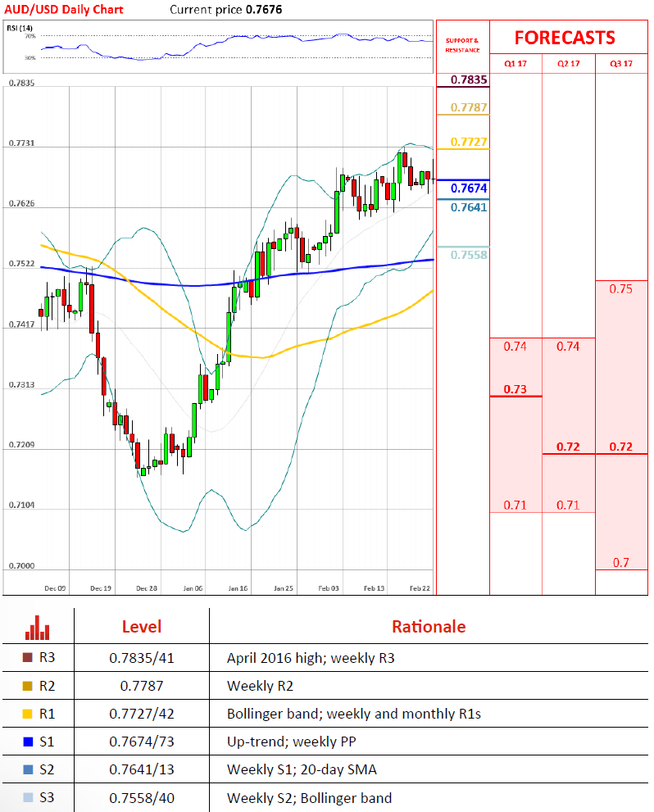Select the Q1 17 forecast column header

coord(515,64)
